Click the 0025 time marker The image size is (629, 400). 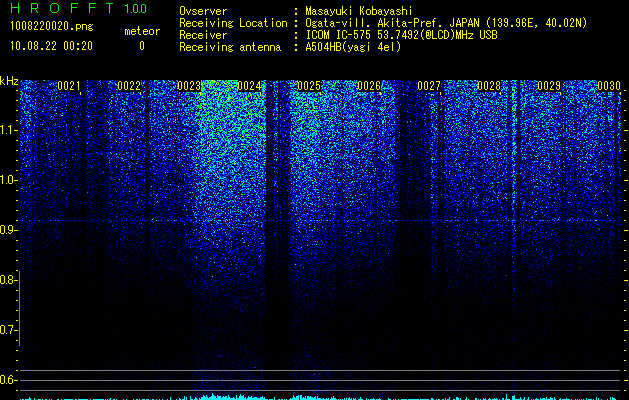coord(309,86)
